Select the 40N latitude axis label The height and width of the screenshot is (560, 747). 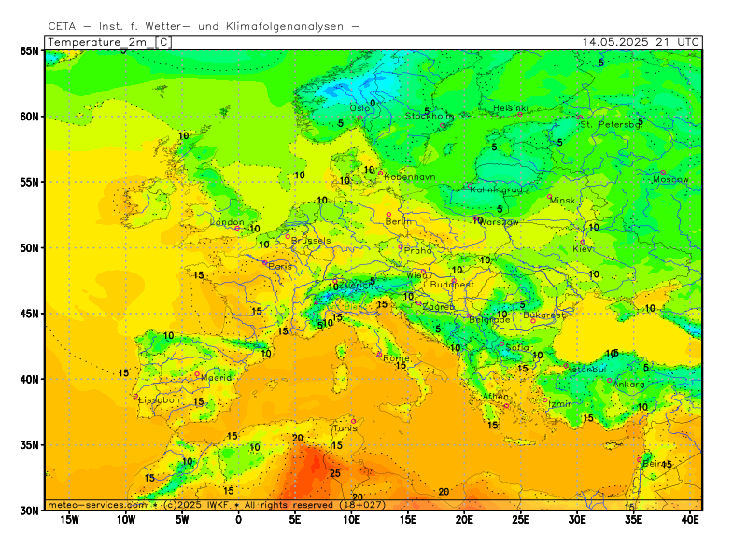point(30,380)
